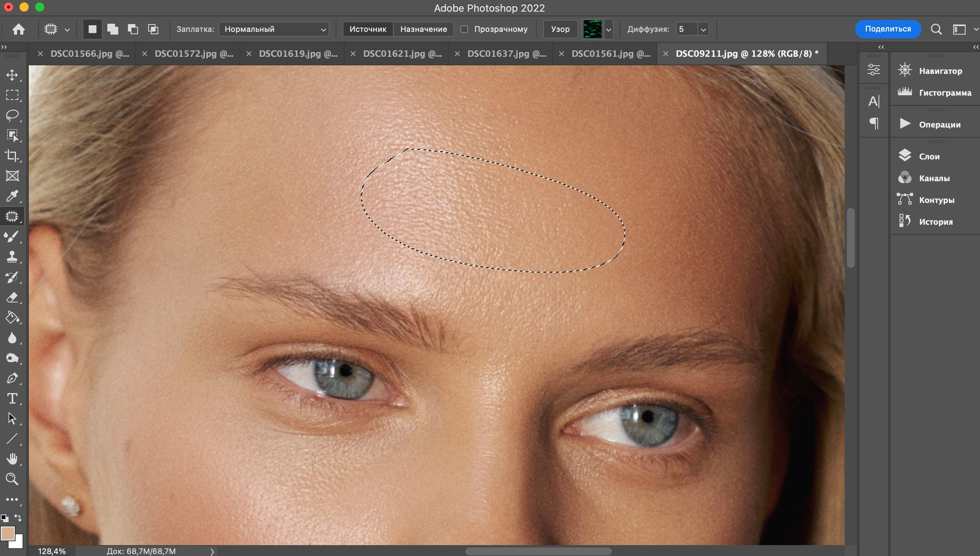Select the Lasso tool
Viewport: 980px width, 556px height.
(12, 115)
